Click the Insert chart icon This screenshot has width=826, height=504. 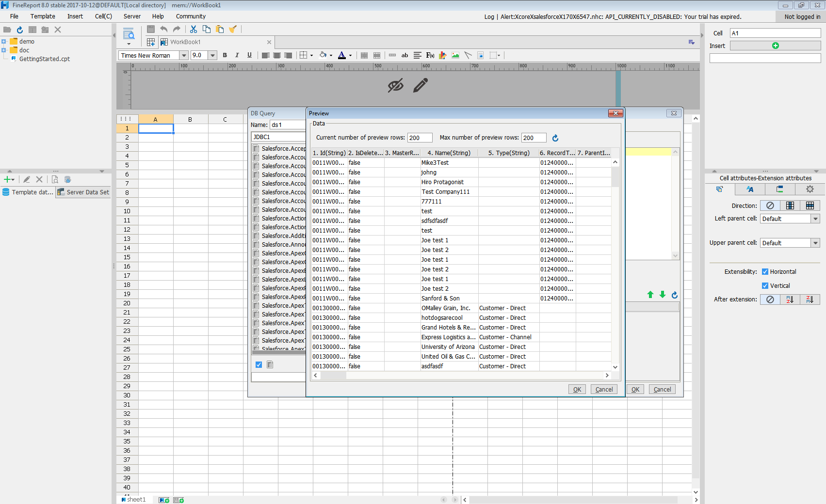tap(442, 55)
